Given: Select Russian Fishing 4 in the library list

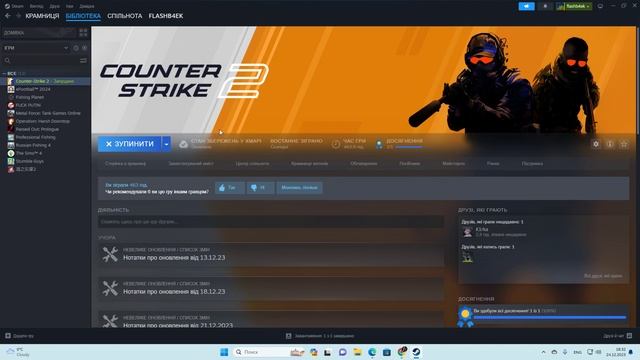Looking at the screenshot, I should (45, 145).
